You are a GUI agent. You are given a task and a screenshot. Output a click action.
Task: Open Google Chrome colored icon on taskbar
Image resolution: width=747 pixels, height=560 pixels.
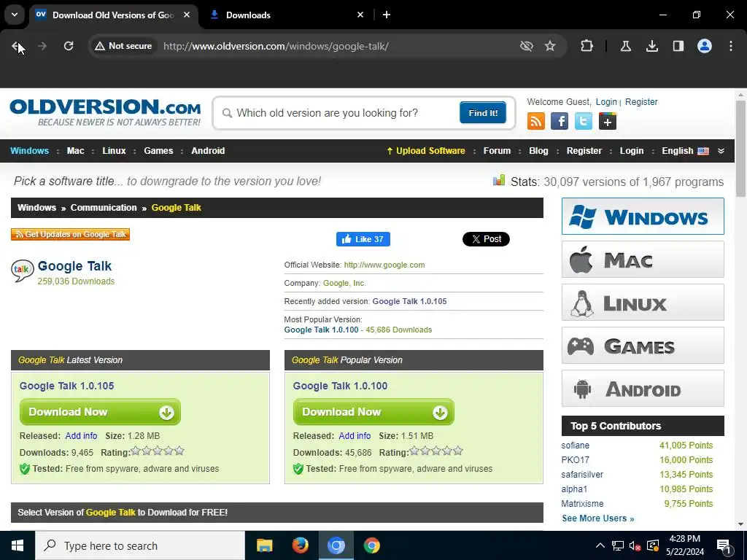(371, 545)
